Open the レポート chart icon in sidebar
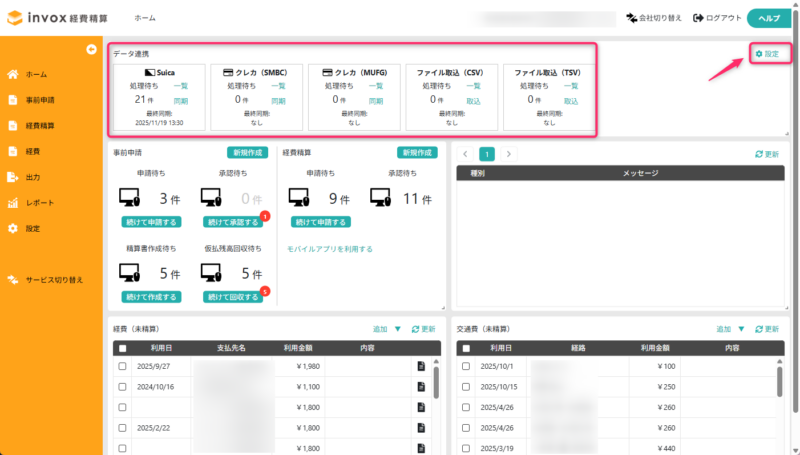The image size is (800, 455). [x=13, y=203]
